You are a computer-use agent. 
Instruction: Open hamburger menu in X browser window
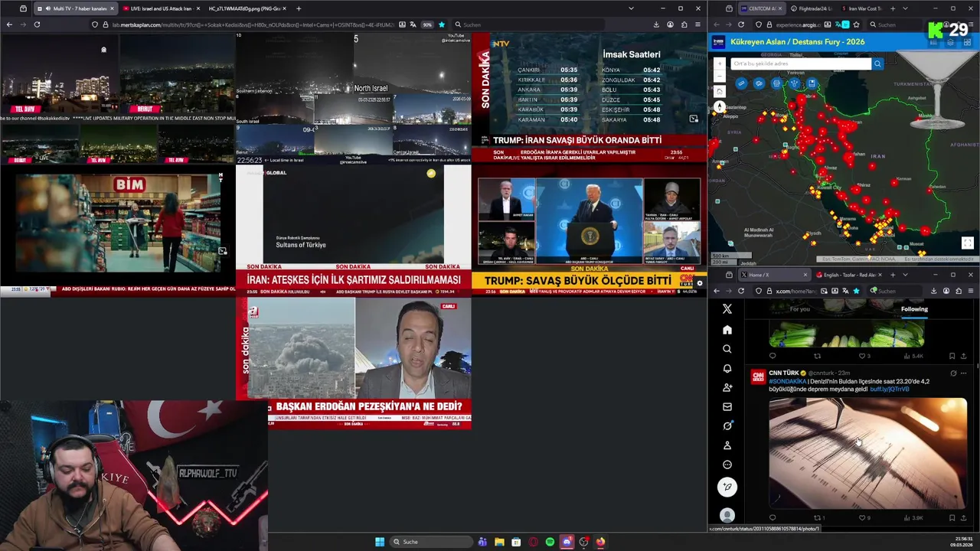[x=971, y=291]
